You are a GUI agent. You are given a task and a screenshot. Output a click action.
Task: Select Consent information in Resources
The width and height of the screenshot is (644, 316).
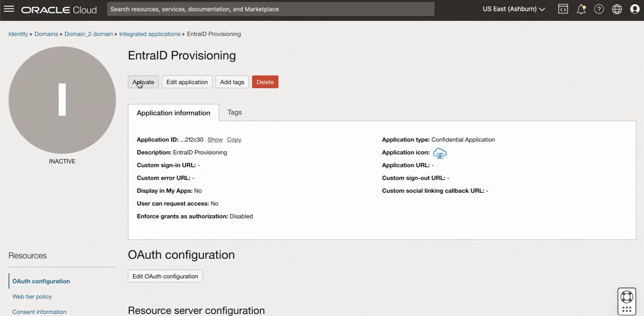(x=39, y=312)
